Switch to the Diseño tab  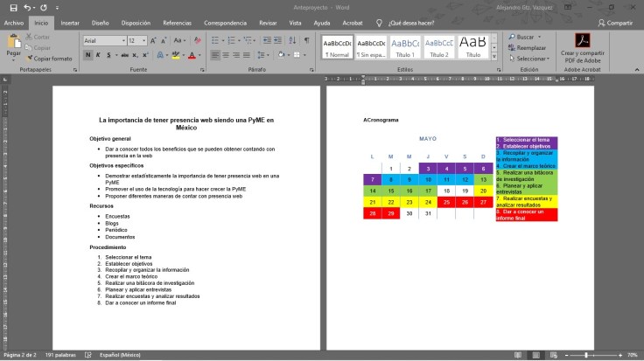click(x=101, y=23)
